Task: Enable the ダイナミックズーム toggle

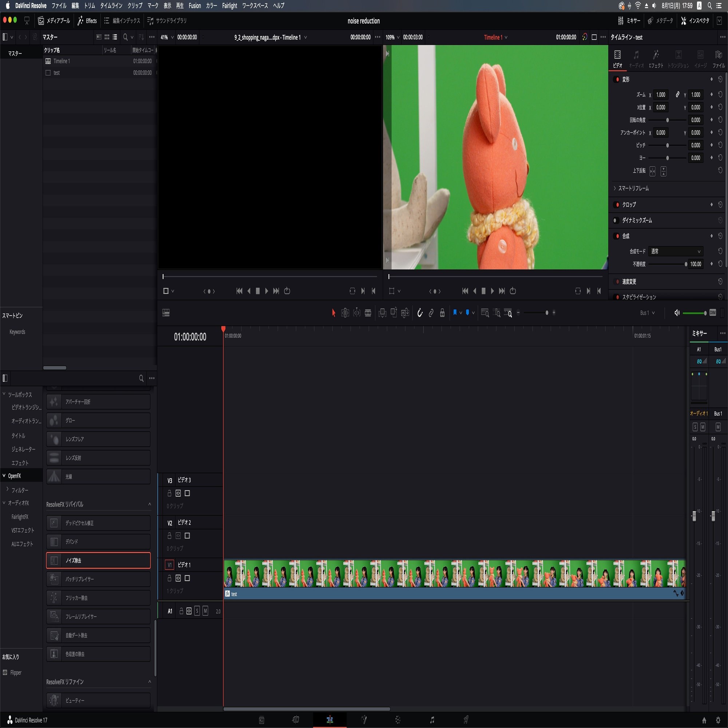Action: [616, 221]
